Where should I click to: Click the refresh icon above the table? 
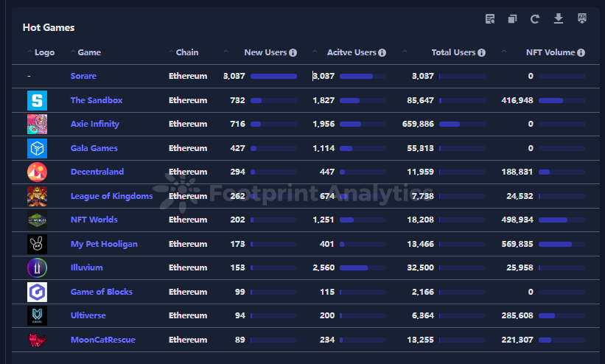click(x=535, y=19)
